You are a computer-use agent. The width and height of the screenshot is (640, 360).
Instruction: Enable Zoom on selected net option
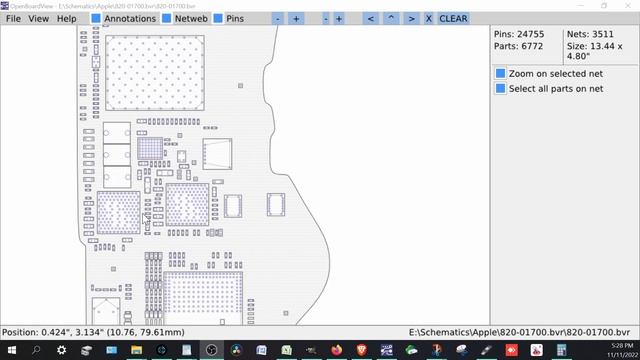[x=500, y=73]
